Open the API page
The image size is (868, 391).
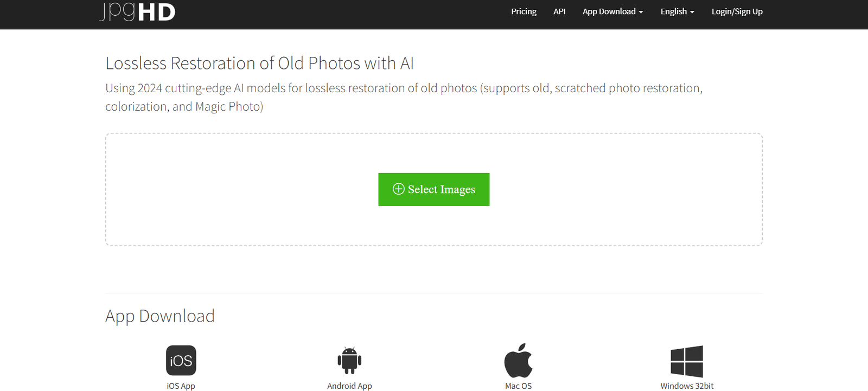[x=559, y=11]
